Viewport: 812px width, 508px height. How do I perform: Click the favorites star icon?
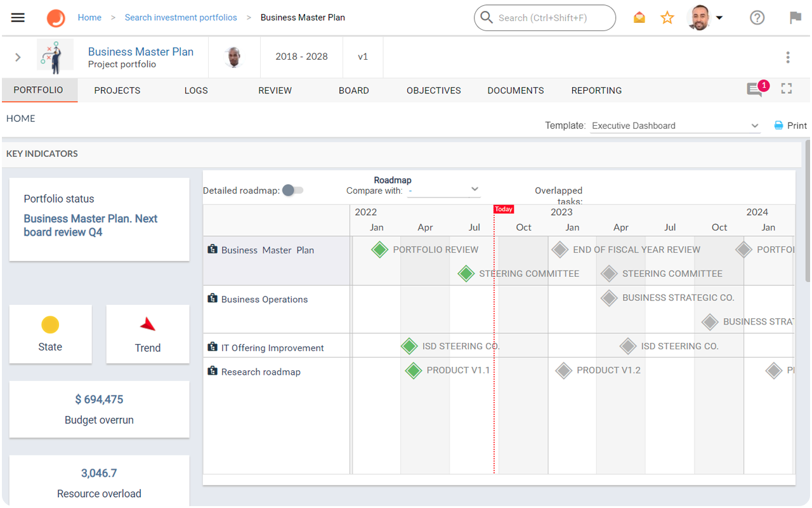point(667,17)
